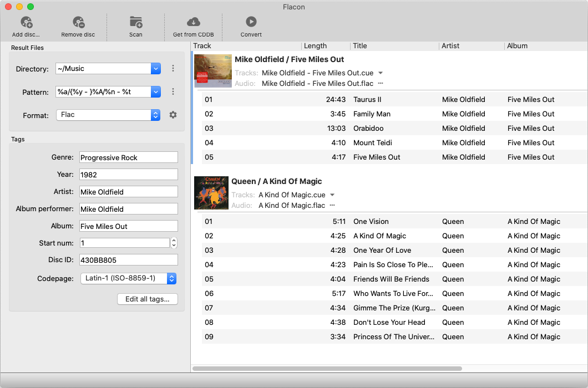This screenshot has width=588, height=388.
Task: Fetch tags with Get from CDDB
Action: (x=193, y=22)
